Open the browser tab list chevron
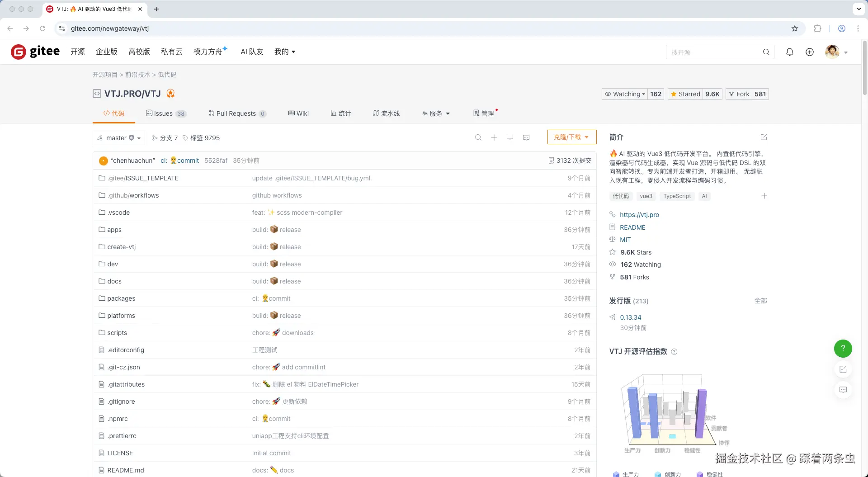This screenshot has height=477, width=868. 859,9
